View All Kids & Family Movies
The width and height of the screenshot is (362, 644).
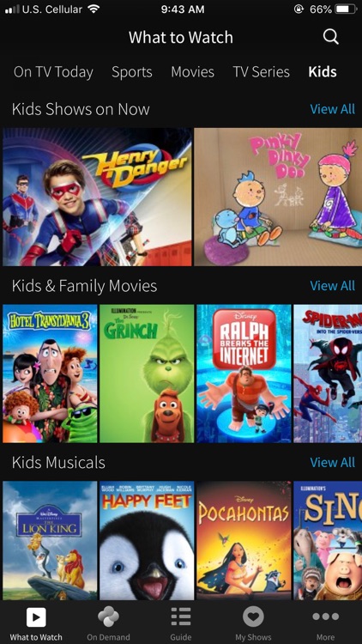point(333,285)
